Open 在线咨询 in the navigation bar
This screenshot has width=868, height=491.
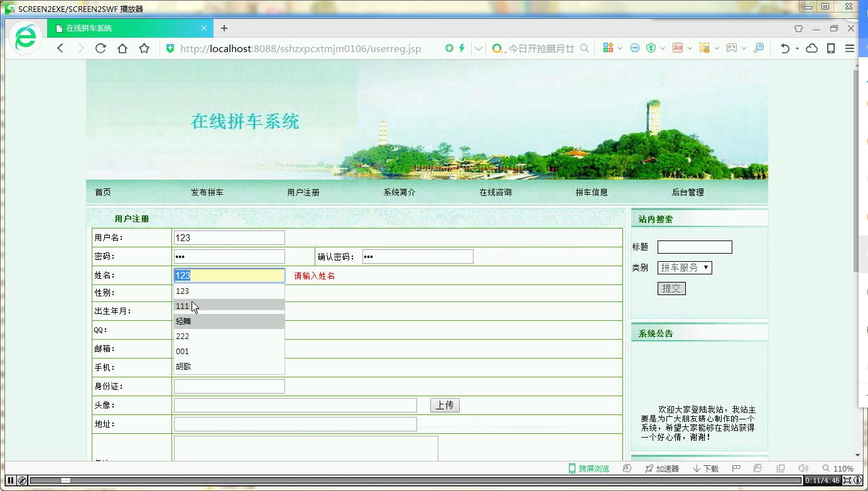(x=496, y=193)
